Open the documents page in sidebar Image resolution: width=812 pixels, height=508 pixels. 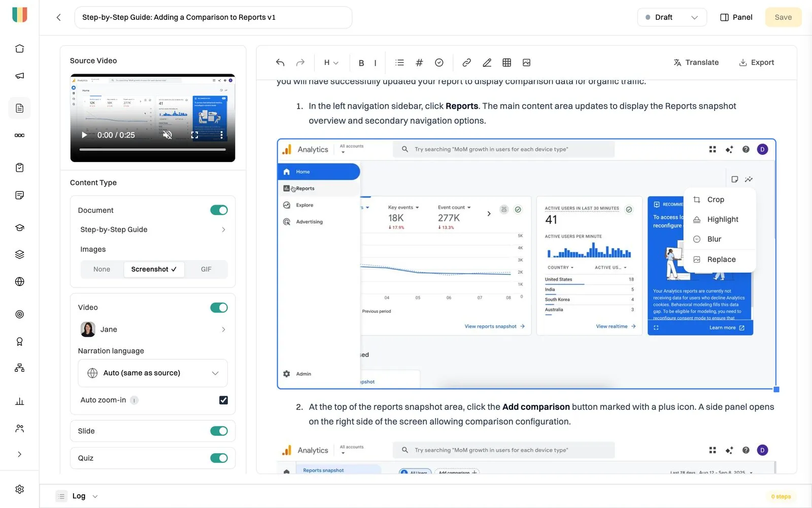19,108
